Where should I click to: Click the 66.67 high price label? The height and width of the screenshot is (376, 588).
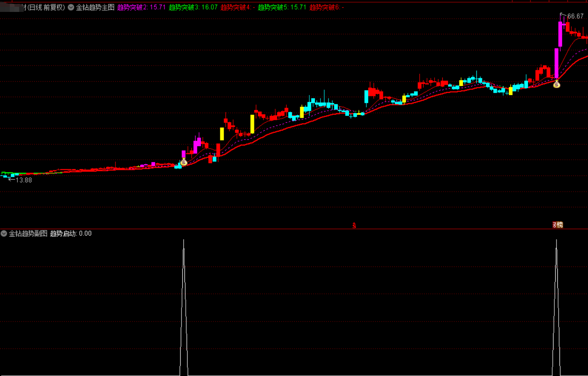pyautogui.click(x=575, y=16)
